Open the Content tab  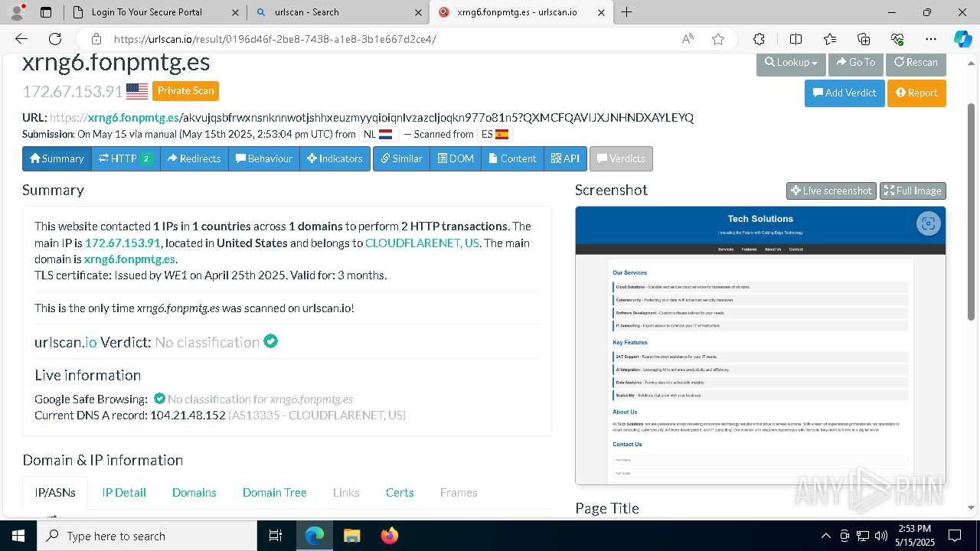(512, 158)
